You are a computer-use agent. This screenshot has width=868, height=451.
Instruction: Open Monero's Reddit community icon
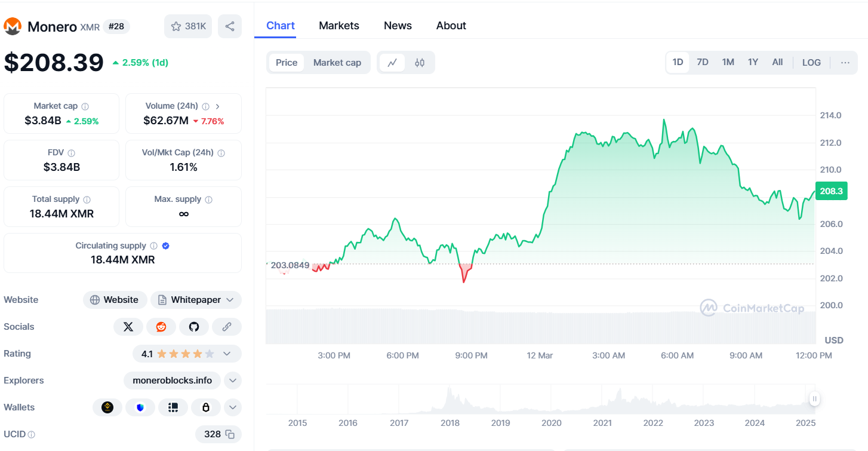161,327
